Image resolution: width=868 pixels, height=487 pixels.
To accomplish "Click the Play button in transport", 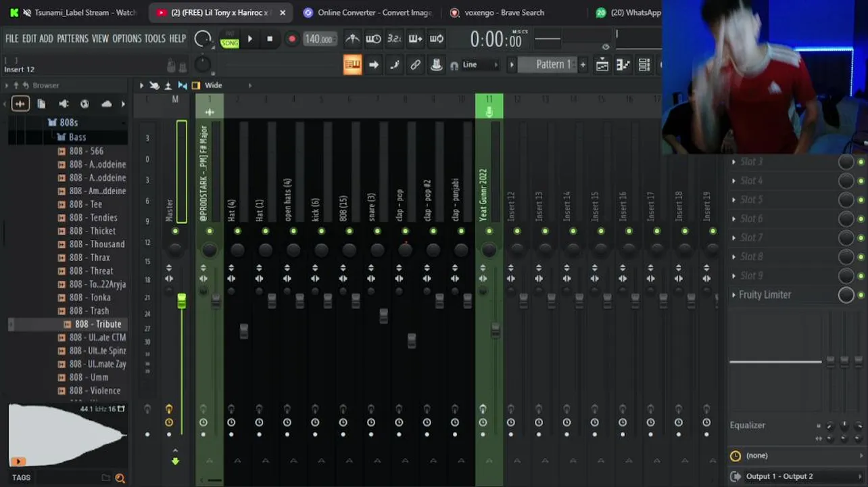I will coord(250,39).
